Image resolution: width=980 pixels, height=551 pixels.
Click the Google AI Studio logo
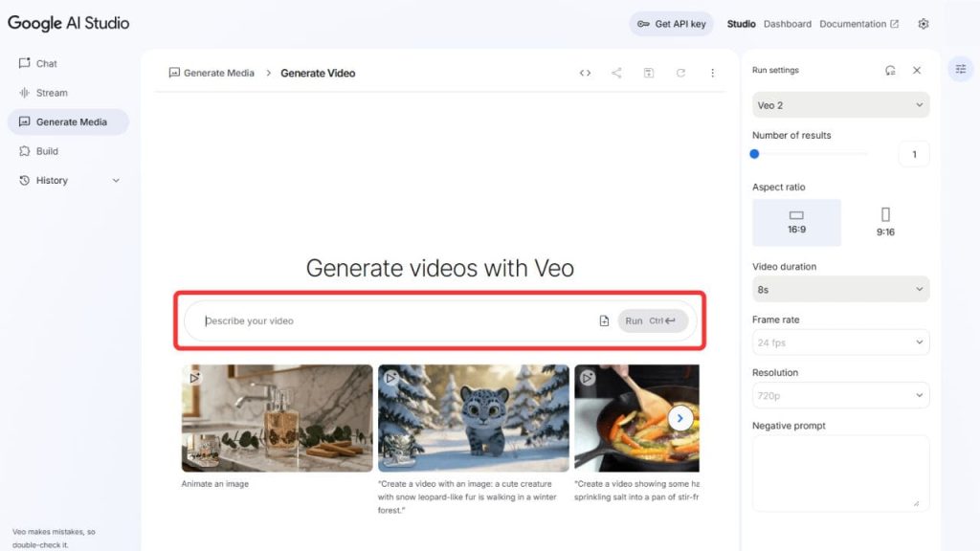click(x=68, y=23)
